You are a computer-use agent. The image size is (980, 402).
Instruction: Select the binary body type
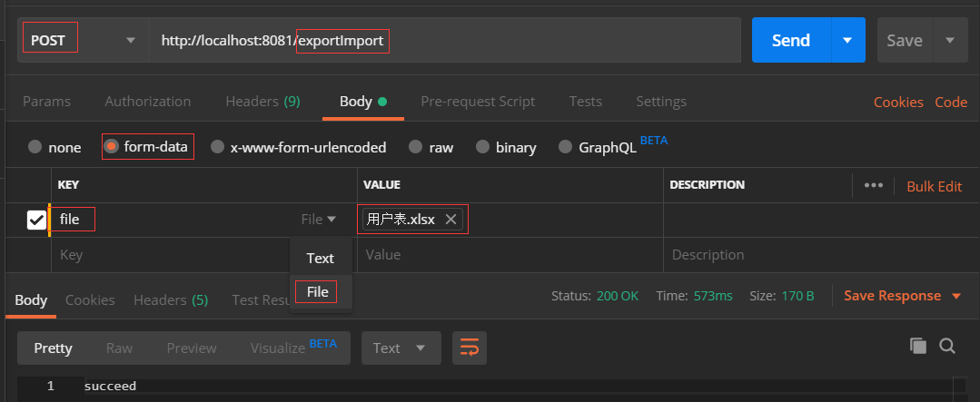coord(482,147)
